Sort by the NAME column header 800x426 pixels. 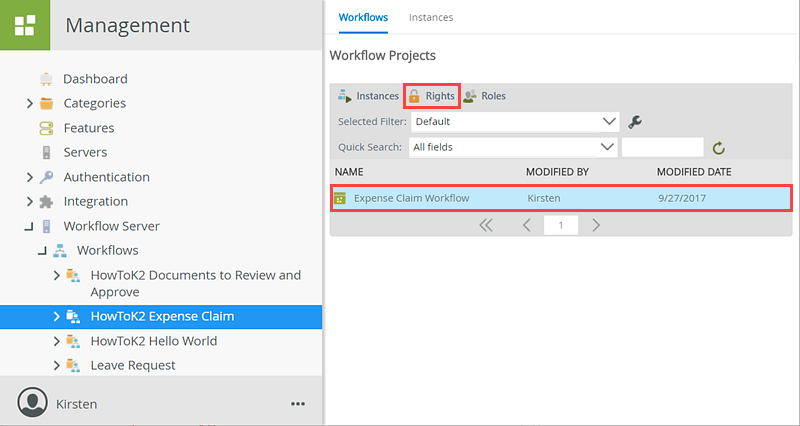click(x=349, y=172)
